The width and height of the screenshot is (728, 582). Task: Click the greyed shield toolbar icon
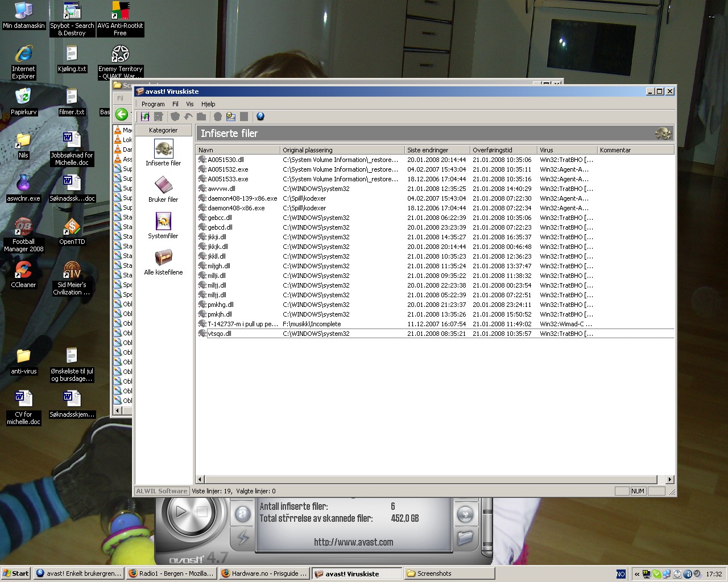tap(175, 117)
